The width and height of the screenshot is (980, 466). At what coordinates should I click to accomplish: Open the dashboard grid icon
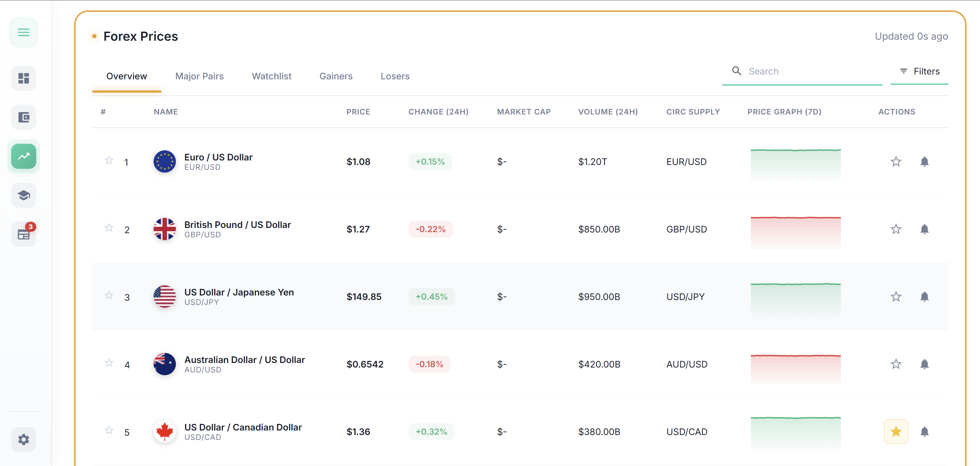click(x=24, y=78)
